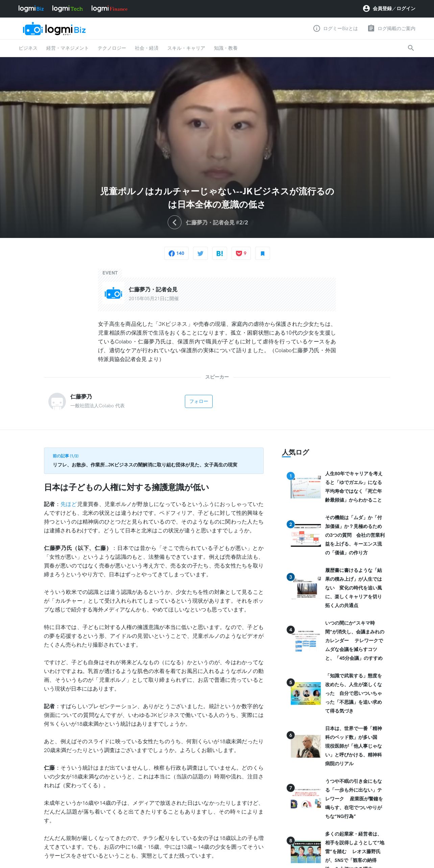Image resolution: width=434 pixels, height=868 pixels.
Task: Open ranking 8 article 多くの起業家・経営者は
Action: pos(355,849)
